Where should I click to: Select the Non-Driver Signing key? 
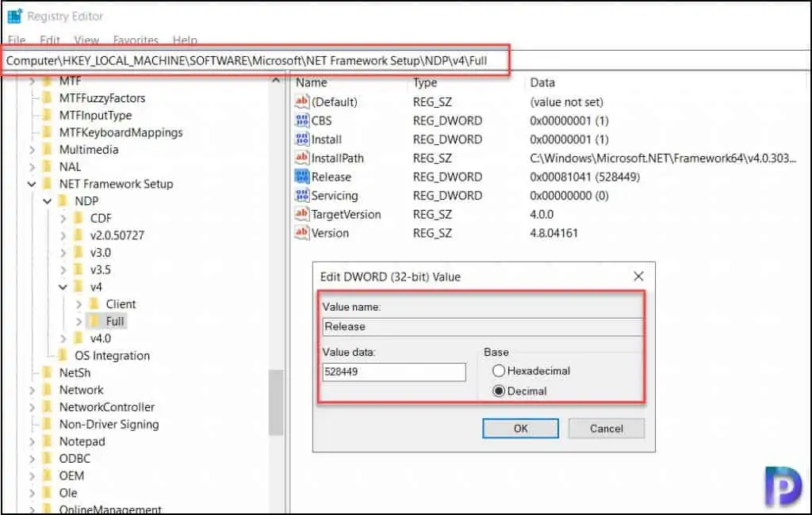click(109, 424)
